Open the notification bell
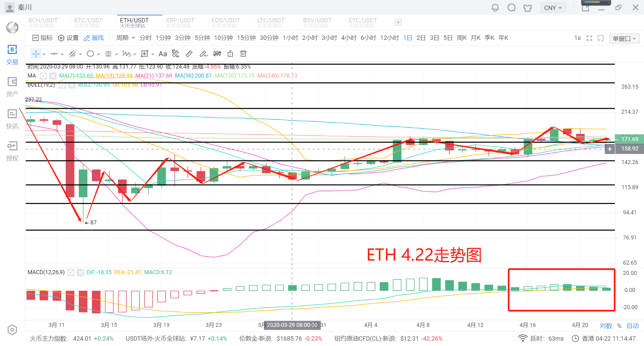Viewport: 644px width, 346px height. 495,8
